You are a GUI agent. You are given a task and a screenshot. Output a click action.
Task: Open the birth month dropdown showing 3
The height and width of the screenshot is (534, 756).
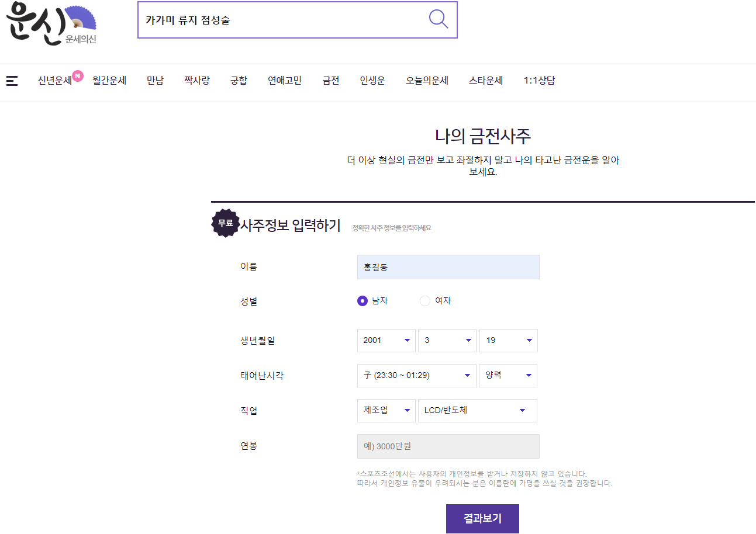(447, 340)
